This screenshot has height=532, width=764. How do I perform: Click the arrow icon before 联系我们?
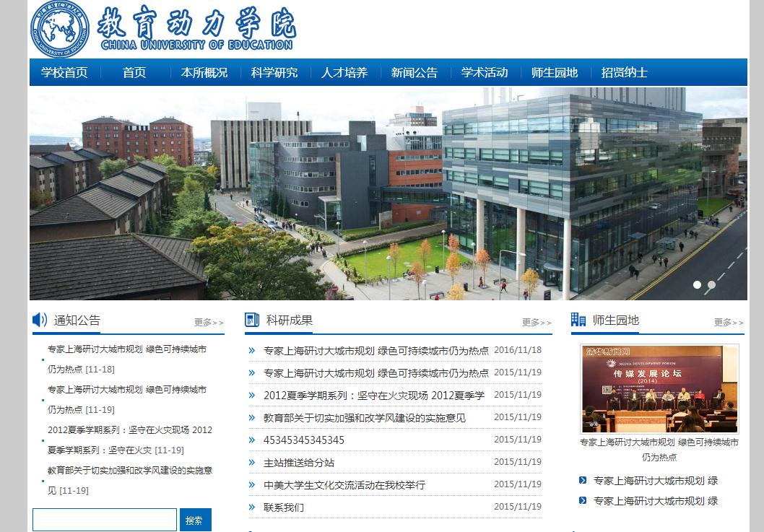pos(252,507)
